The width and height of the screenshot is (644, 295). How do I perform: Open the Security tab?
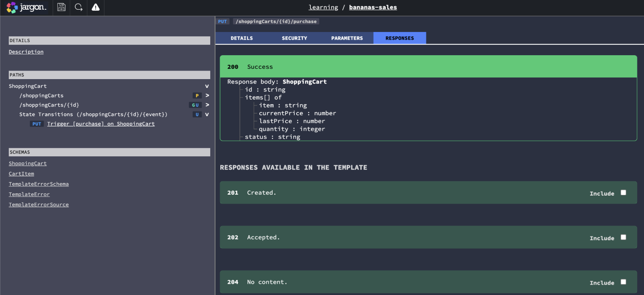(294, 38)
